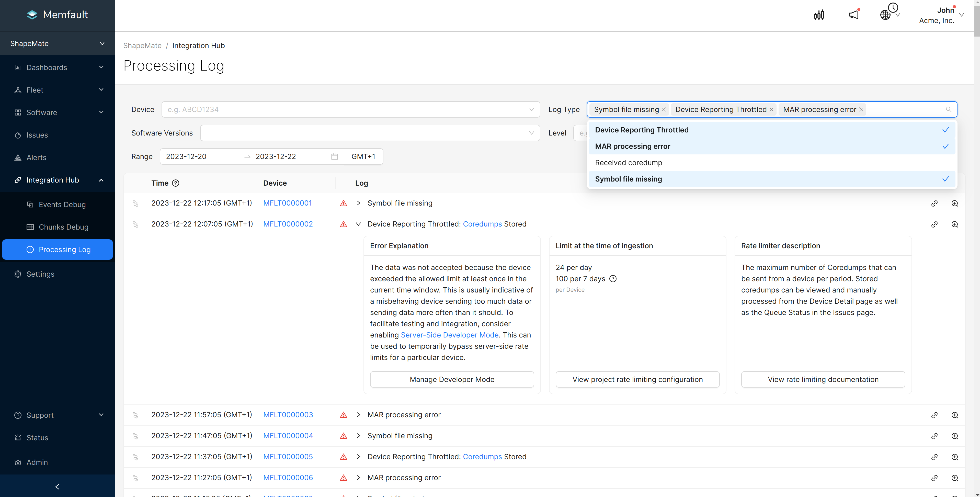The image size is (980, 497).
Task: Click the warning triangle on the MFLT0000004 row
Action: coord(344,436)
